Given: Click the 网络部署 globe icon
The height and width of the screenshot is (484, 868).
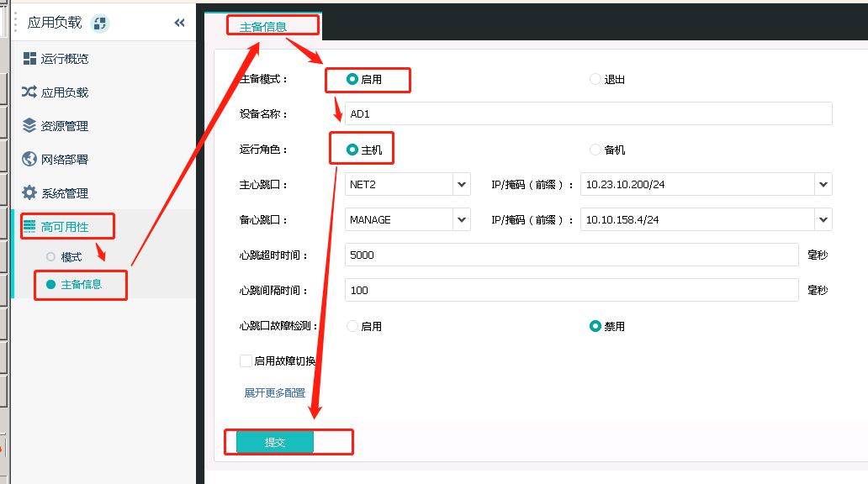Looking at the screenshot, I should [x=29, y=160].
